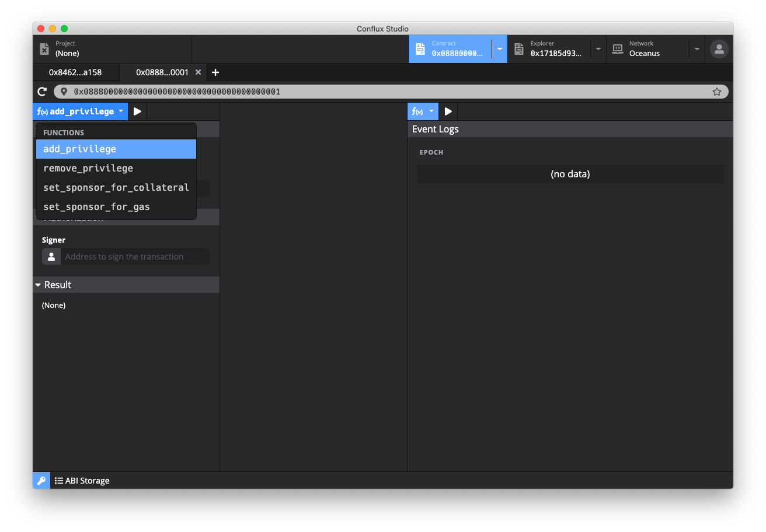Image resolution: width=766 pixels, height=532 pixels.
Task: Star the current contract address
Action: (717, 92)
